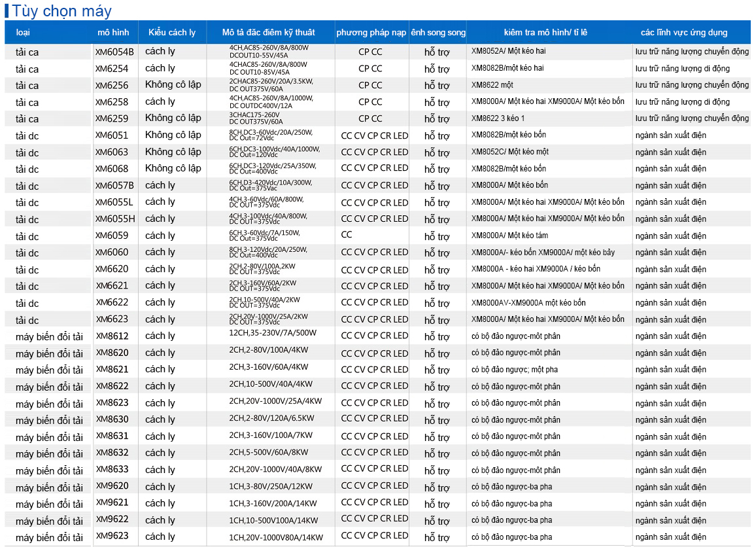The image size is (756, 547).
Task: Choose model cell XM9623
Action: tap(112, 537)
